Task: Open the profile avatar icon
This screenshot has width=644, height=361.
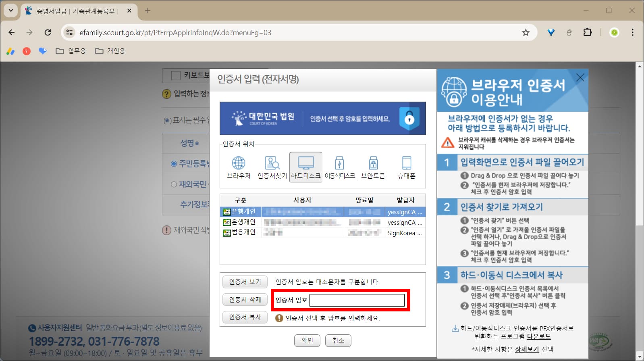Action: (614, 32)
